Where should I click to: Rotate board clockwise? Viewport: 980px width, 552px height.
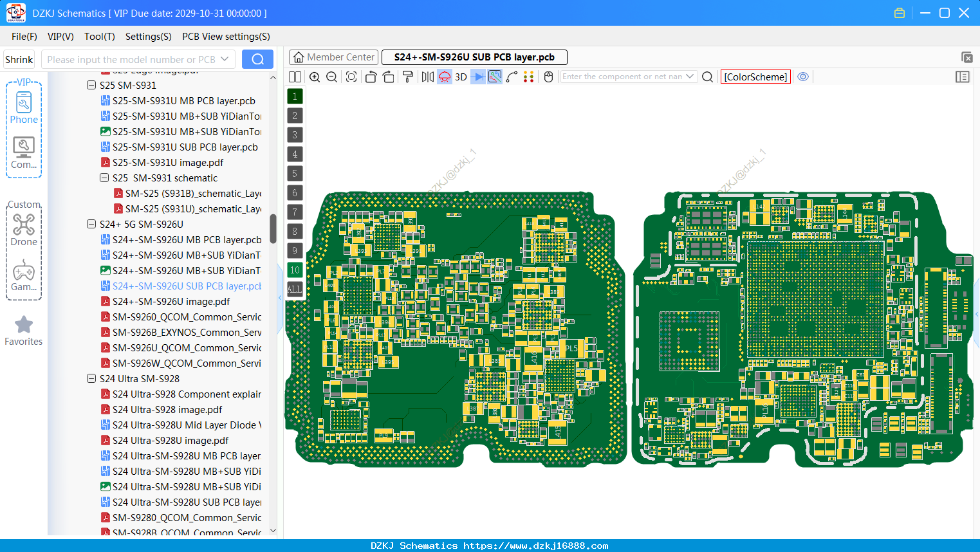388,77
